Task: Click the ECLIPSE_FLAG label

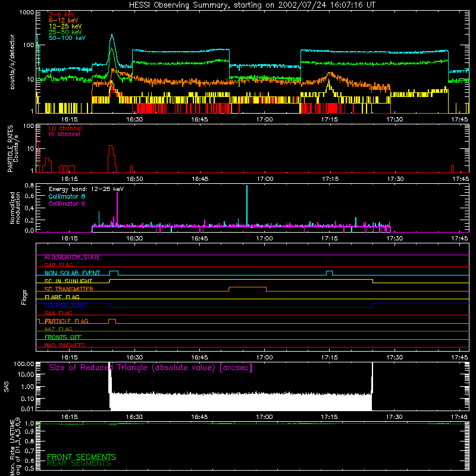Action: coord(65,305)
